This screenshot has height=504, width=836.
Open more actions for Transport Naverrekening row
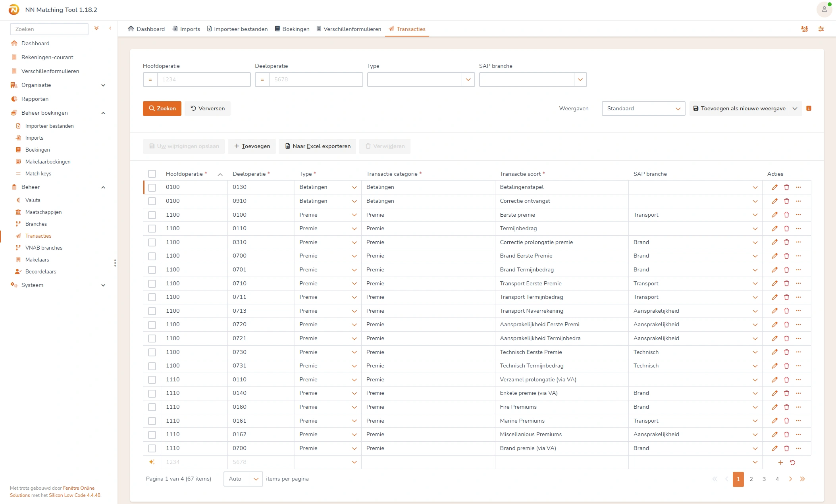pyautogui.click(x=799, y=311)
